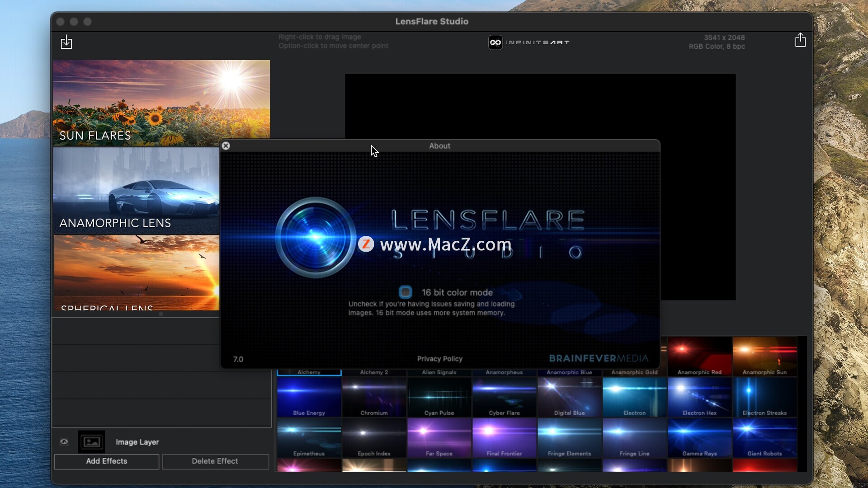Screen dimensions: 868x488
Task: Click the 3541 x 2048 image size text
Action: (724, 38)
